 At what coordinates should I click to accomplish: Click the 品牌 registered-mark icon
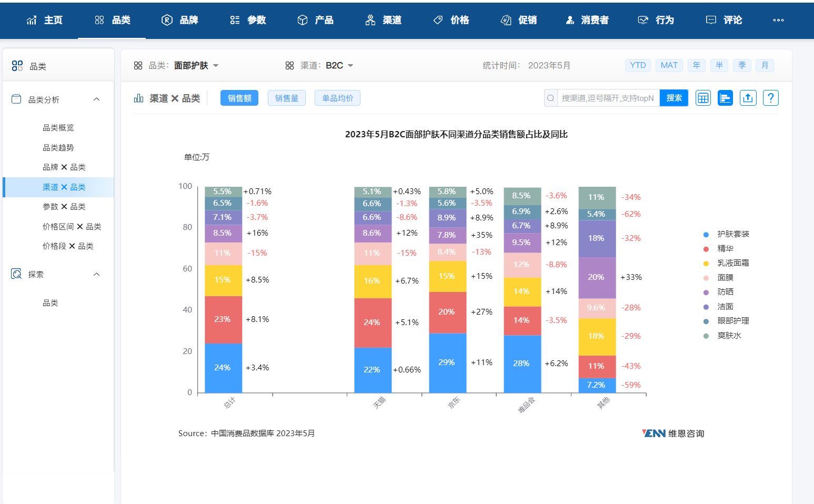point(167,20)
